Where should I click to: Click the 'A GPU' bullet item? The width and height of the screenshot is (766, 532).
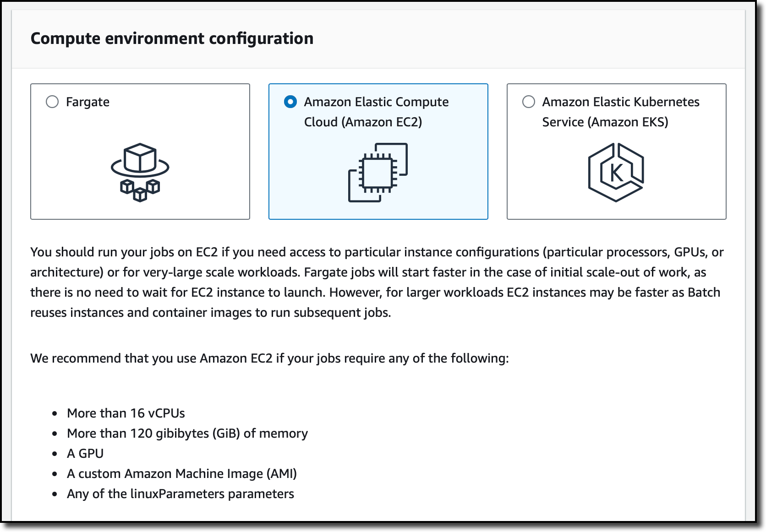(85, 453)
